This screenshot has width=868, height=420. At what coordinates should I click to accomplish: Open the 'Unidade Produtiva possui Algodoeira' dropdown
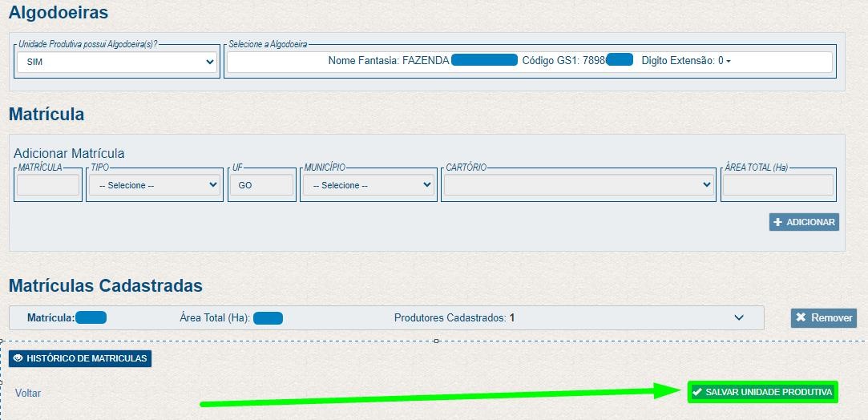(x=118, y=62)
